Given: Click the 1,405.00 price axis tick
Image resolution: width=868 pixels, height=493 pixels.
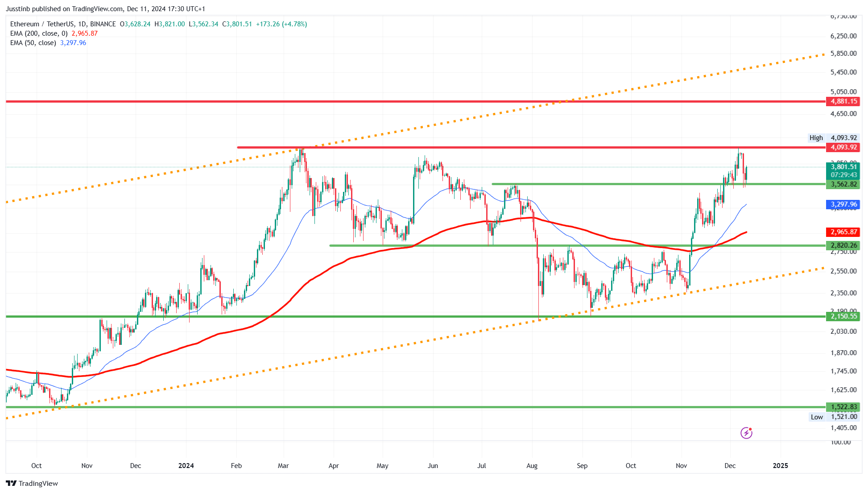Looking at the screenshot, I should (x=843, y=428).
